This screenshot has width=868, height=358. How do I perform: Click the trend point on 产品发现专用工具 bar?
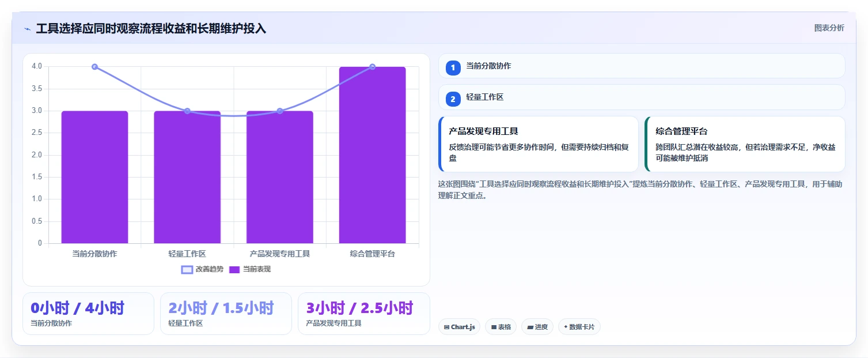[x=280, y=111]
